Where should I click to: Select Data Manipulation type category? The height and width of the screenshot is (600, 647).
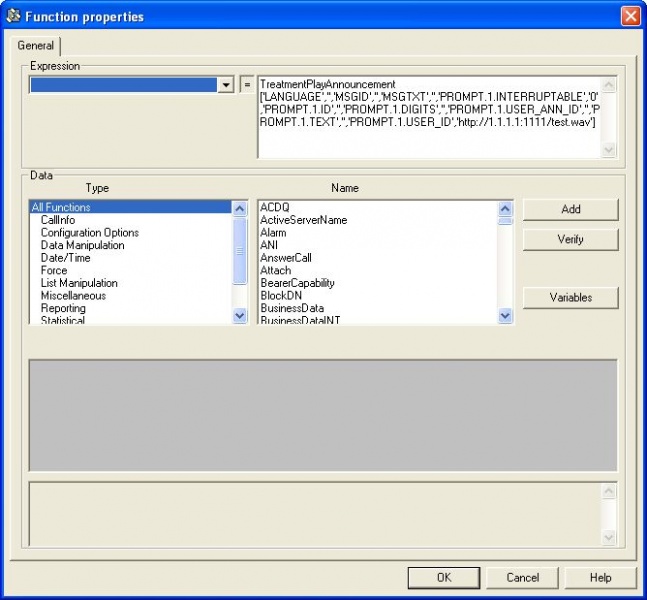pos(82,245)
